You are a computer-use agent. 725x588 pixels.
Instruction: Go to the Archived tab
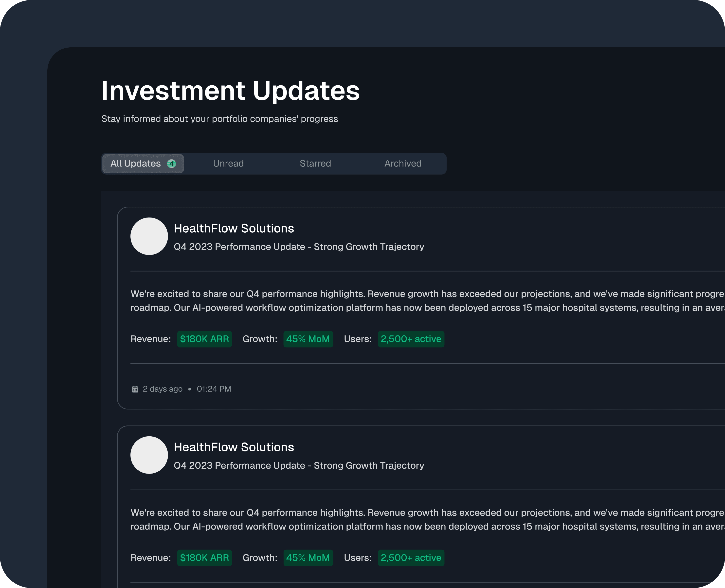pos(403,164)
